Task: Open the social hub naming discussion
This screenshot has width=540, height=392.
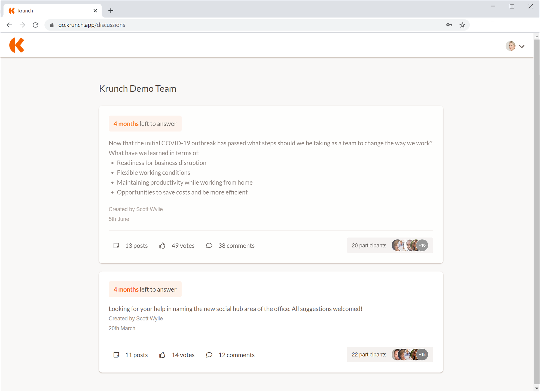Action: click(x=235, y=309)
